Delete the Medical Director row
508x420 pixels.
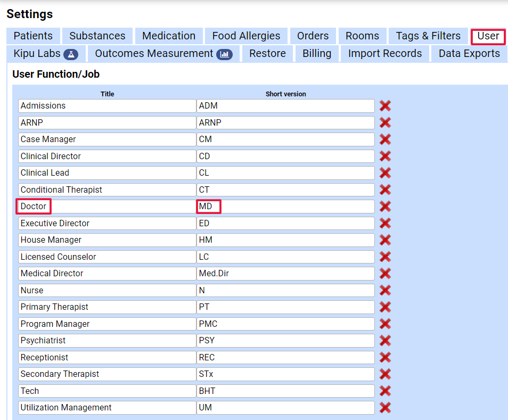coord(385,274)
